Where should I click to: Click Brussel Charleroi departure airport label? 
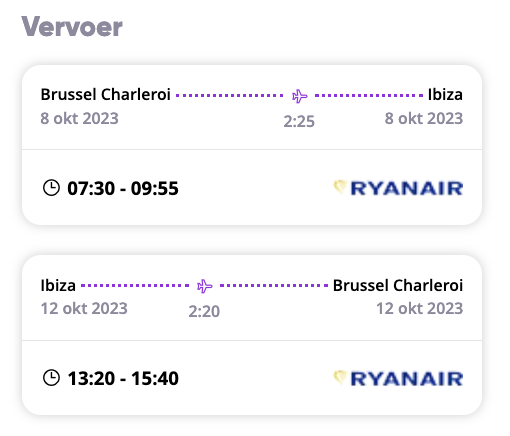[x=106, y=94]
